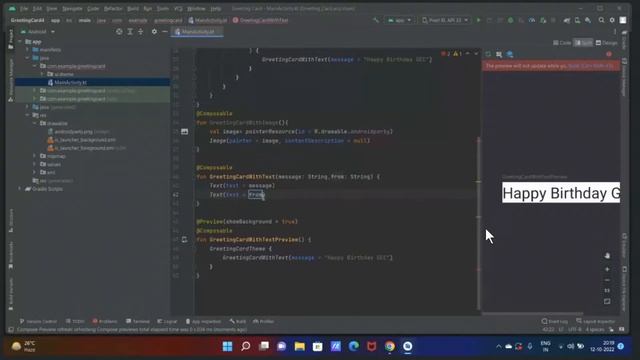Click zoom to fit screen in preview
The height and width of the screenshot is (360, 640).
coord(607,302)
